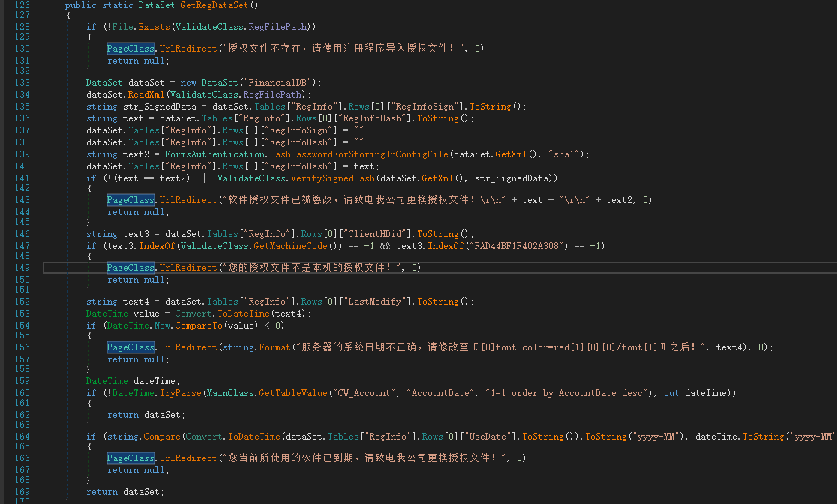Click the "RegInfoSign" string on line 135
This screenshot has height=504, width=837.
click(427, 106)
